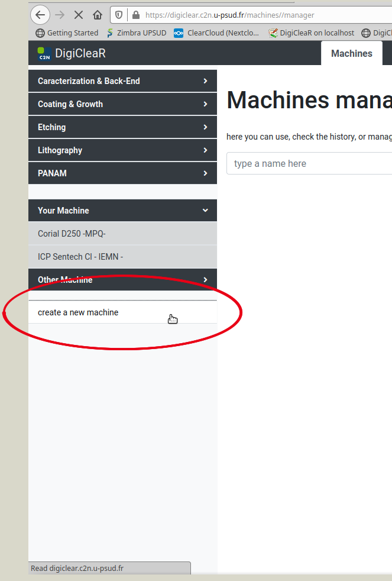The height and width of the screenshot is (581, 392).
Task: Open the ClearCloud Nextcloud bookmark
Action: (217, 33)
